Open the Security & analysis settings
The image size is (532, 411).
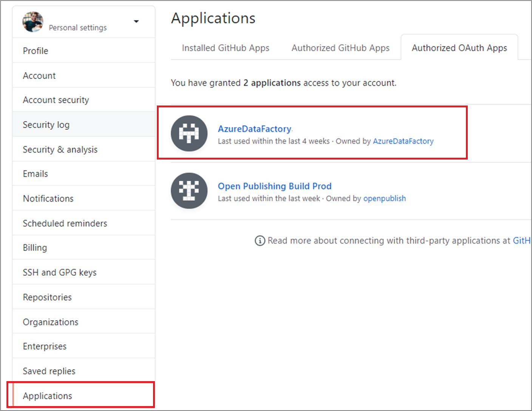[x=60, y=149]
